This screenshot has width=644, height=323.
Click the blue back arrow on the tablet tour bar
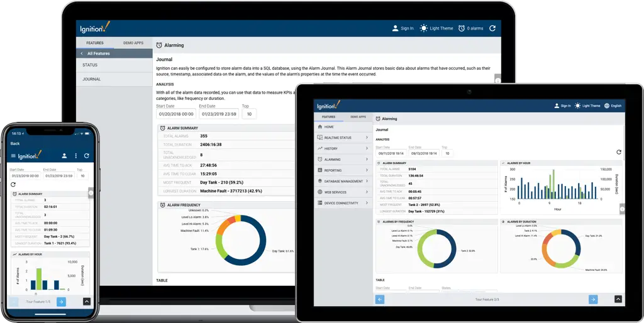coord(380,299)
